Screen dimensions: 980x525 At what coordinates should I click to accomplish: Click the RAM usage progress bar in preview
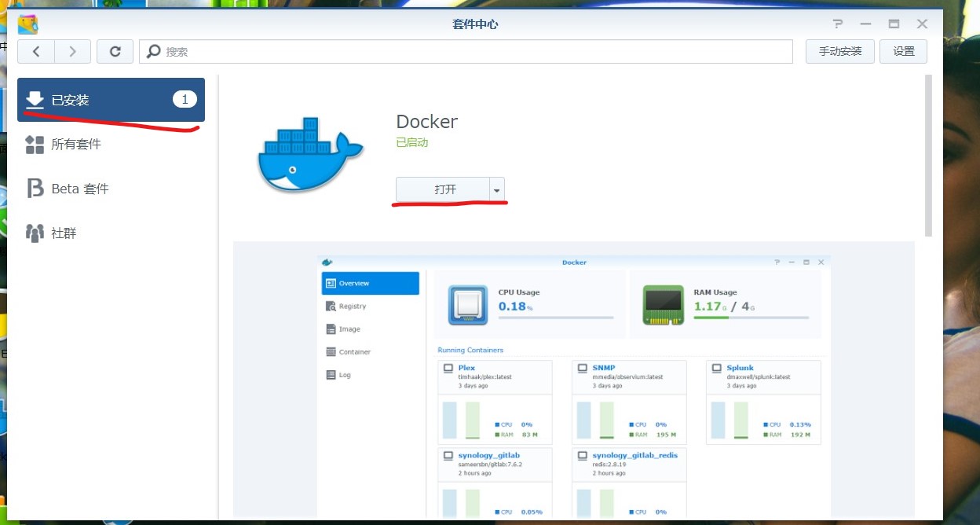pos(751,318)
